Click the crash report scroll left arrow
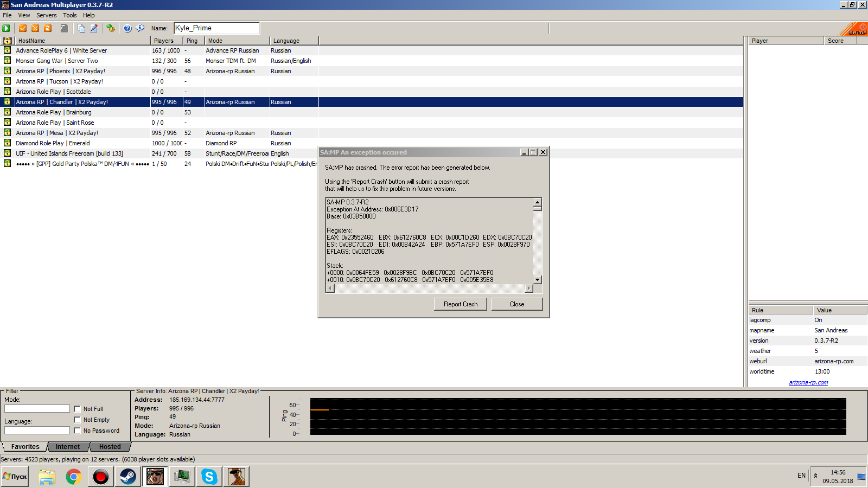868x488 pixels. pos(330,288)
